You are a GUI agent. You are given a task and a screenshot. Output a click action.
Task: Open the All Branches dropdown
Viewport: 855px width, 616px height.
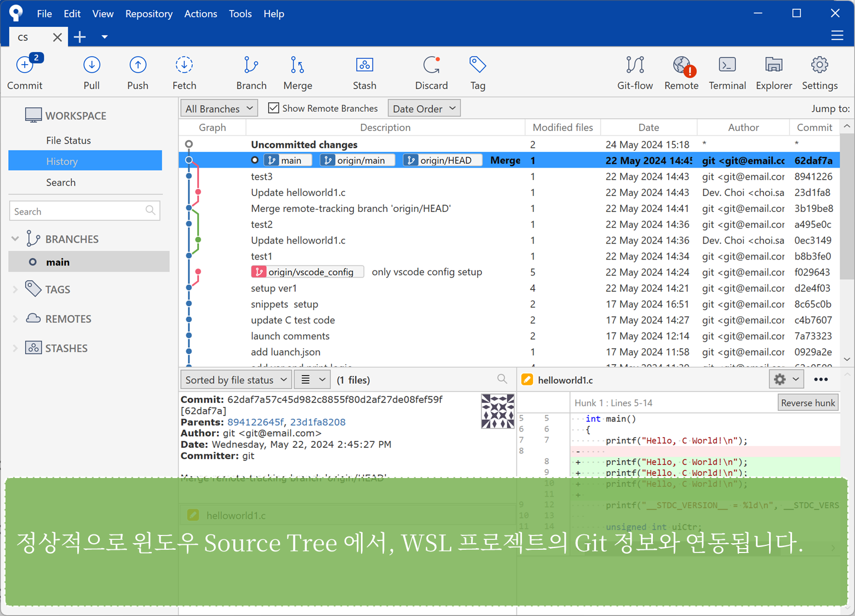click(219, 108)
